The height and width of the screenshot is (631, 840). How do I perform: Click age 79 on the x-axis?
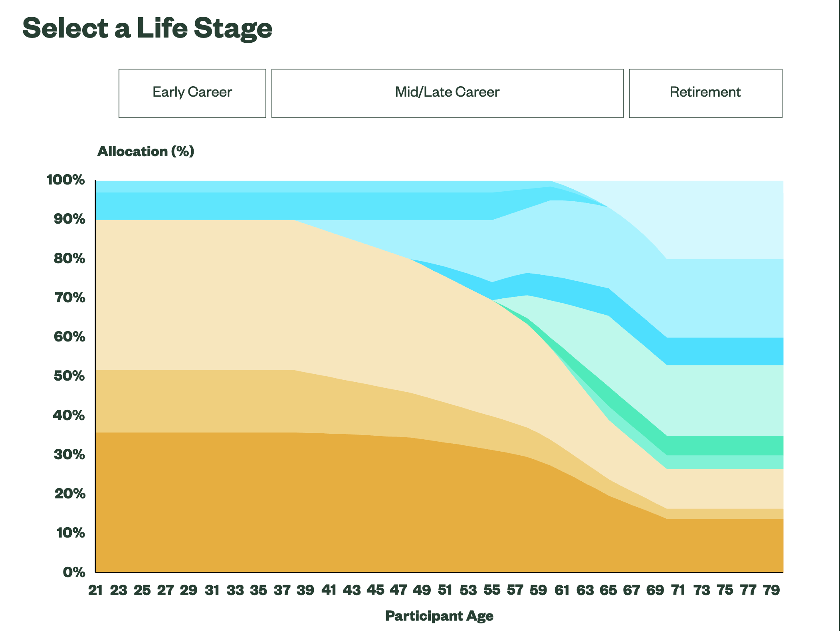pyautogui.click(x=771, y=590)
